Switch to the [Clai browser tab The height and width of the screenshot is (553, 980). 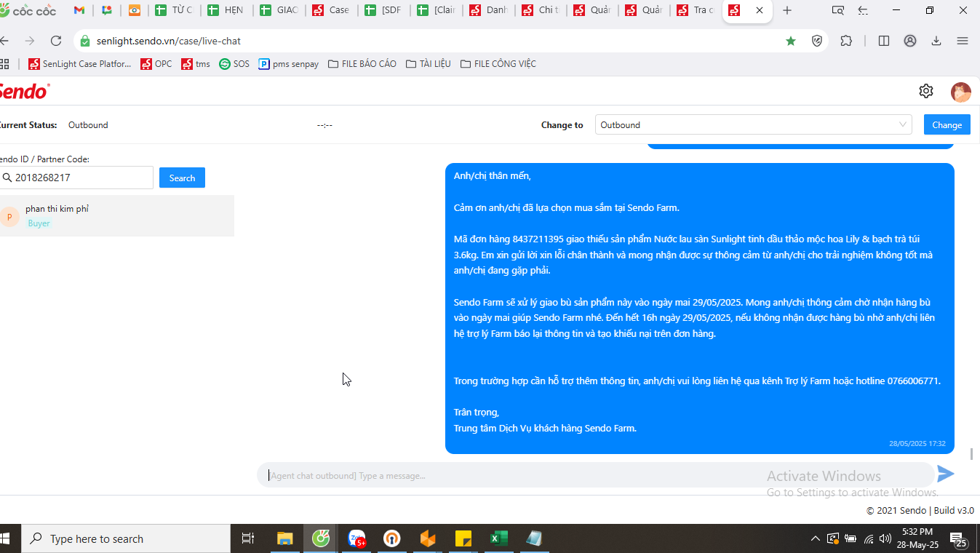436,10
